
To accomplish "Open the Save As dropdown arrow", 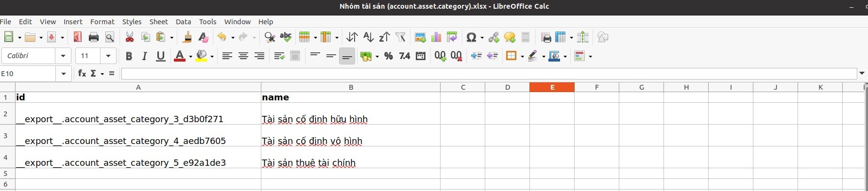I will click(x=62, y=37).
